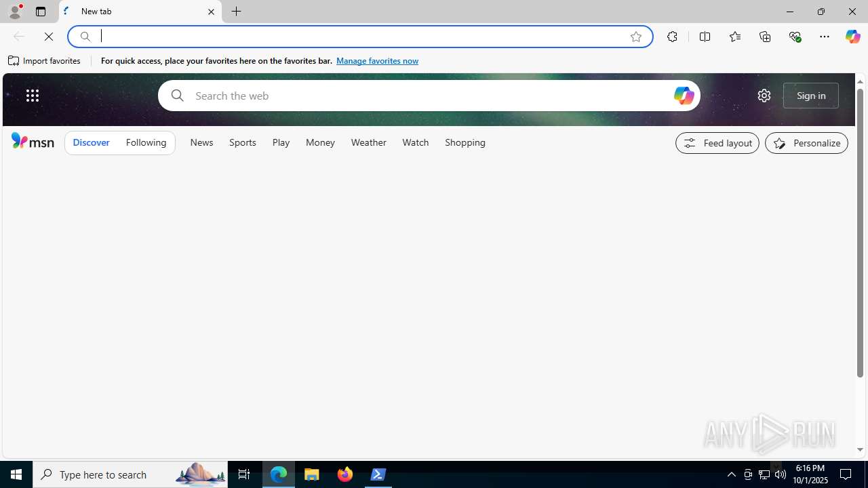Click the taskbar search box

[x=130, y=474]
